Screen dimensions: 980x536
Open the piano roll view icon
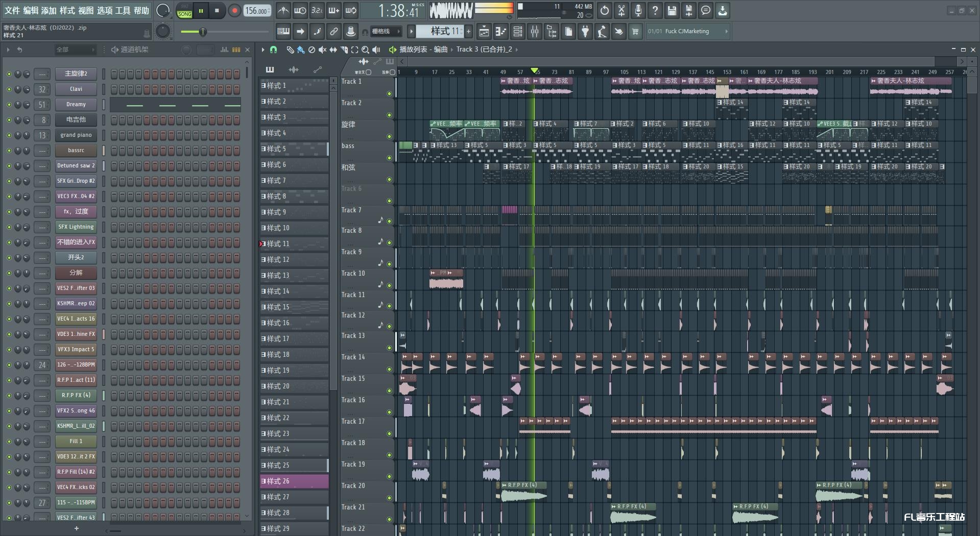pyautogui.click(x=501, y=32)
